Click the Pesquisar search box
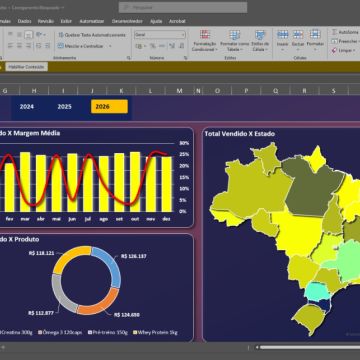The width and height of the screenshot is (360, 360). [183, 7]
